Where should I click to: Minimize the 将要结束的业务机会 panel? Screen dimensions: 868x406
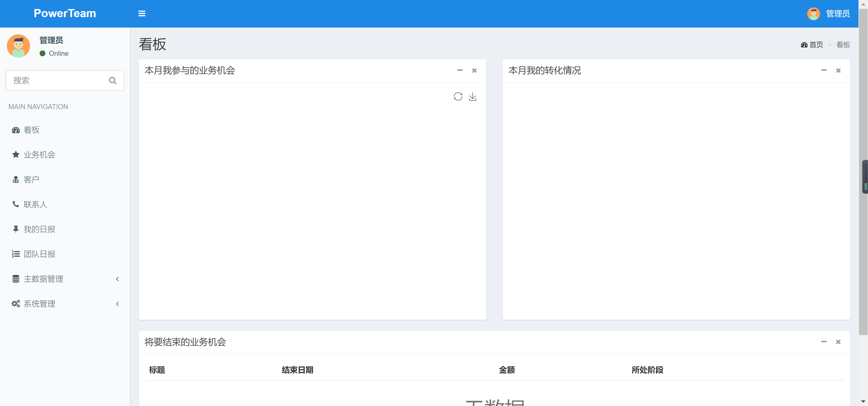824,342
